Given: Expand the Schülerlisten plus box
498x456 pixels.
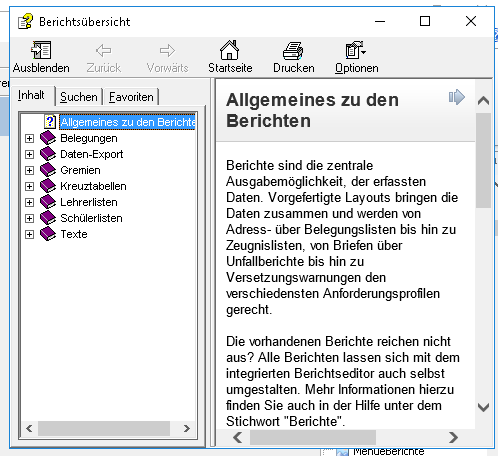Looking at the screenshot, I should tap(29, 218).
